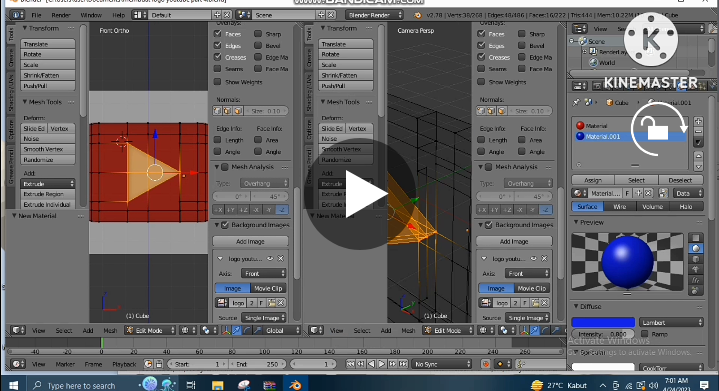
Task: Open the Blender taskbar icon
Action: 295,385
